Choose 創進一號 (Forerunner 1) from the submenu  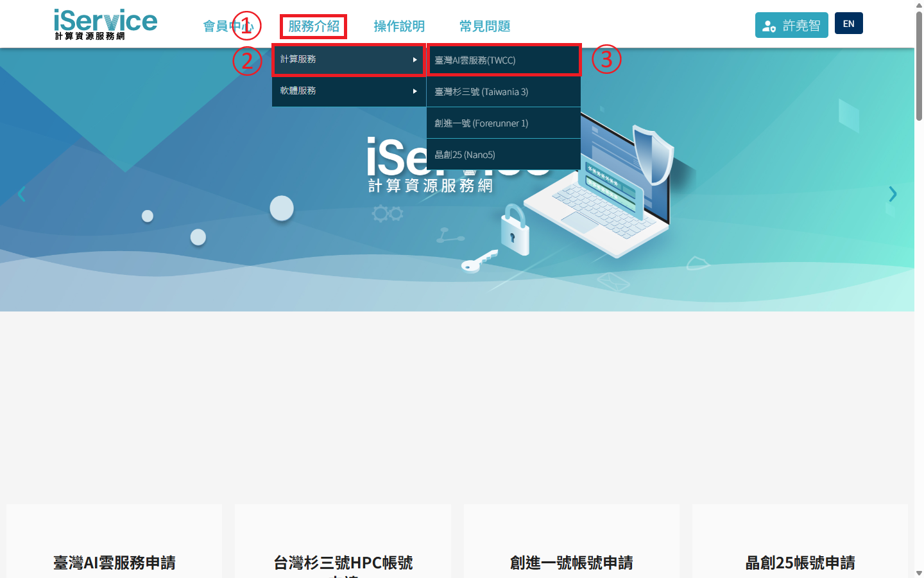coord(504,123)
